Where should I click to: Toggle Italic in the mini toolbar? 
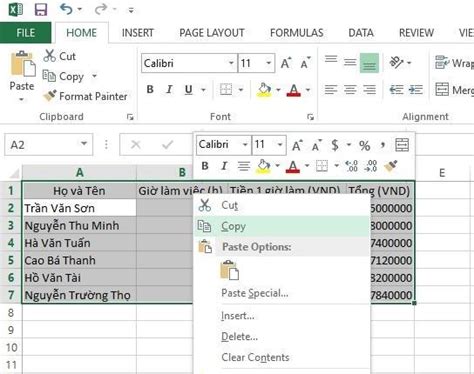(224, 166)
